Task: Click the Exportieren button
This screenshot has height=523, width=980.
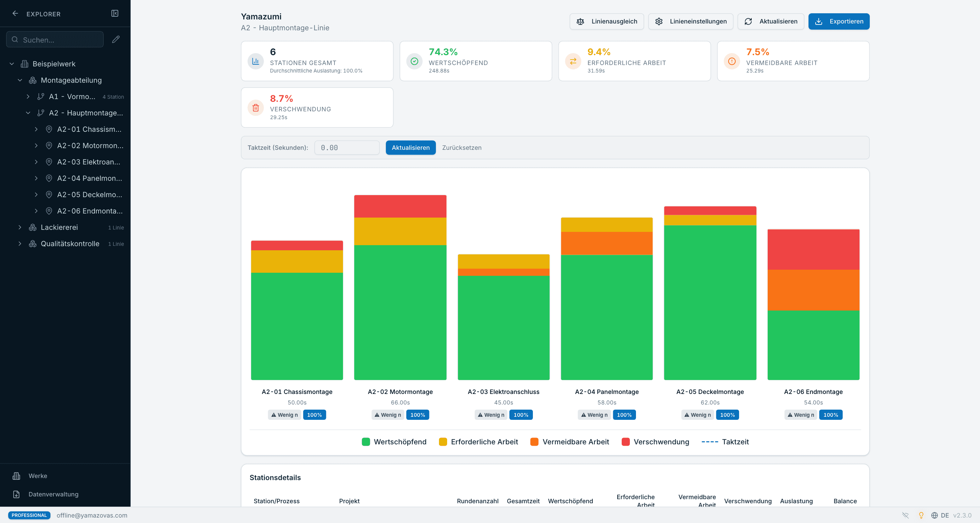Action: click(x=839, y=21)
